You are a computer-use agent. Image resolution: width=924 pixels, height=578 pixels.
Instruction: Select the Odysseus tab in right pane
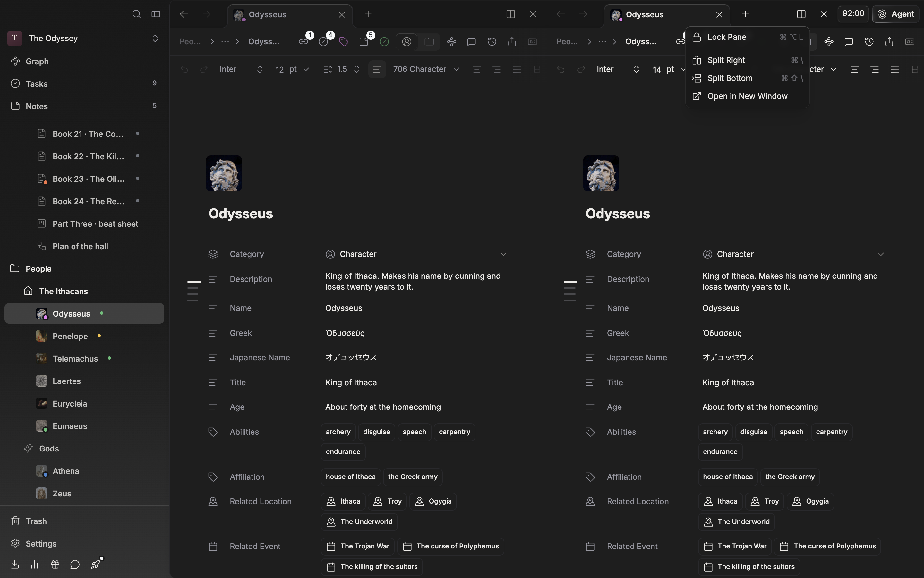[x=667, y=14]
